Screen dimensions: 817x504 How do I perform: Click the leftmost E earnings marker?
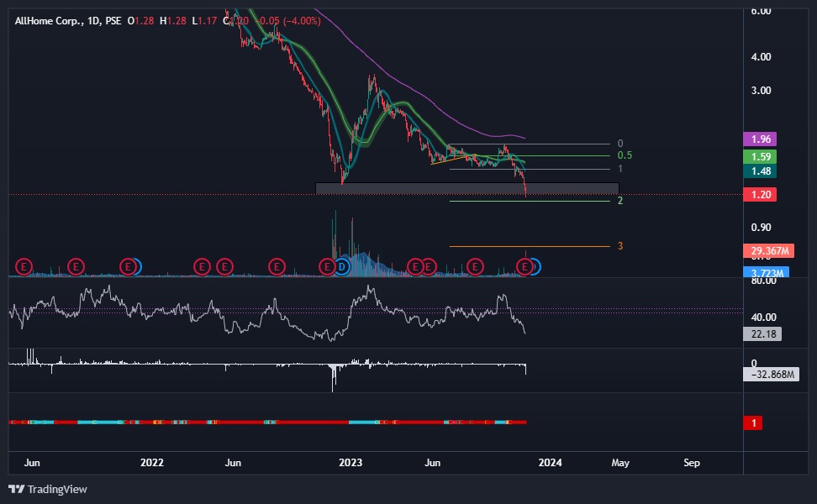pyautogui.click(x=22, y=266)
